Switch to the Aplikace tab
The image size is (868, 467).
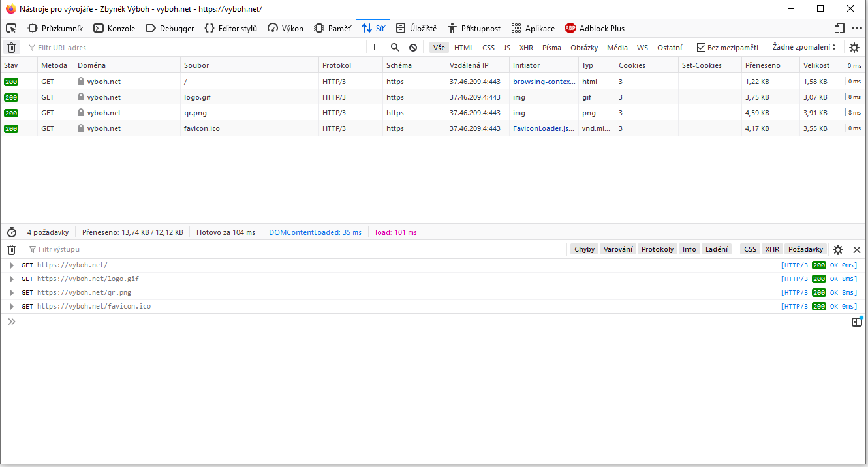[533, 29]
